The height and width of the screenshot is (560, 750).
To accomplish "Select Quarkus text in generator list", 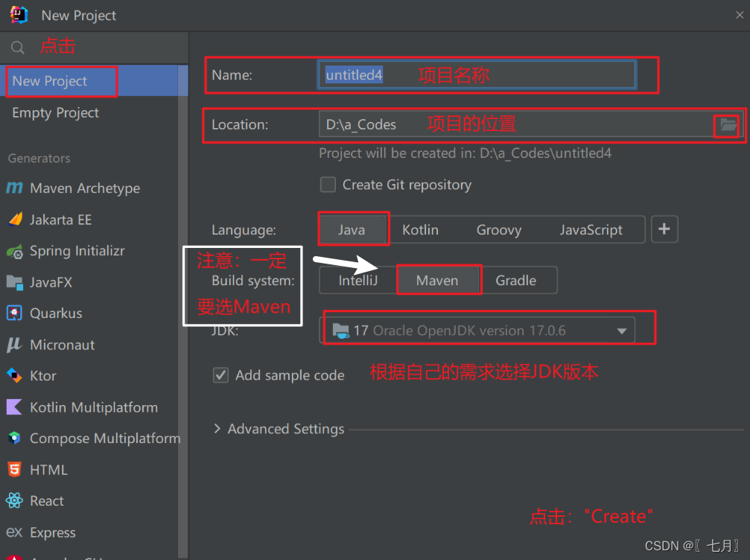I will [x=56, y=314].
